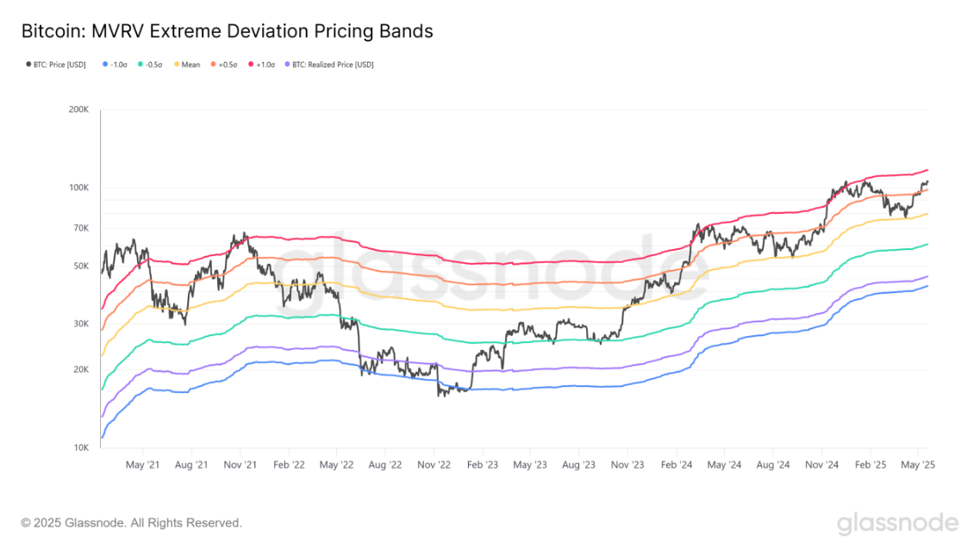980x543 pixels.
Task: Click the glassnode logo at bottom right
Action: pos(897,524)
